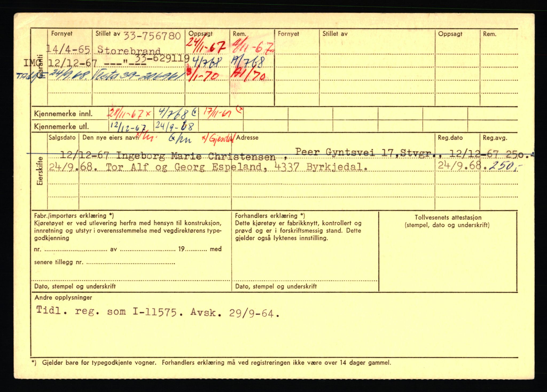Click the blue handwritten date 24/9.68 under Fornyet

pyautogui.click(x=69, y=75)
